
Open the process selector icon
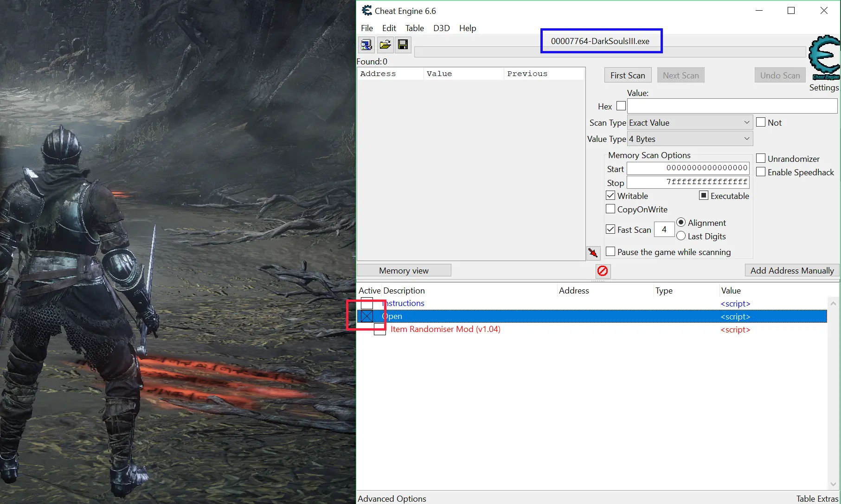tap(366, 45)
